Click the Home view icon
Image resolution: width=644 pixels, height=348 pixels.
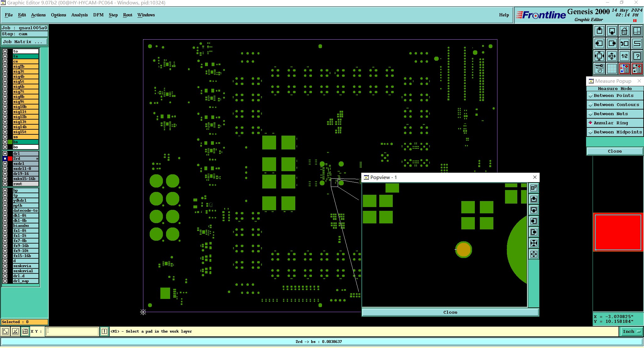point(624,31)
